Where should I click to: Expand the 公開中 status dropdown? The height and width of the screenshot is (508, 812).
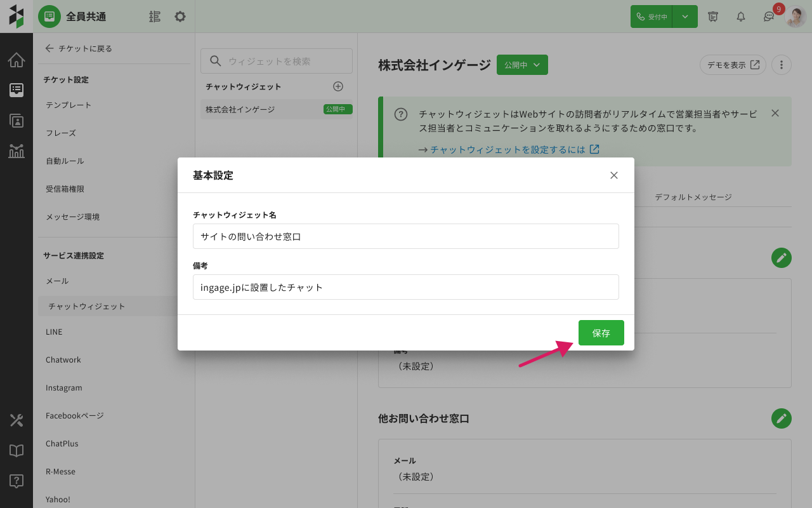tap(522, 65)
